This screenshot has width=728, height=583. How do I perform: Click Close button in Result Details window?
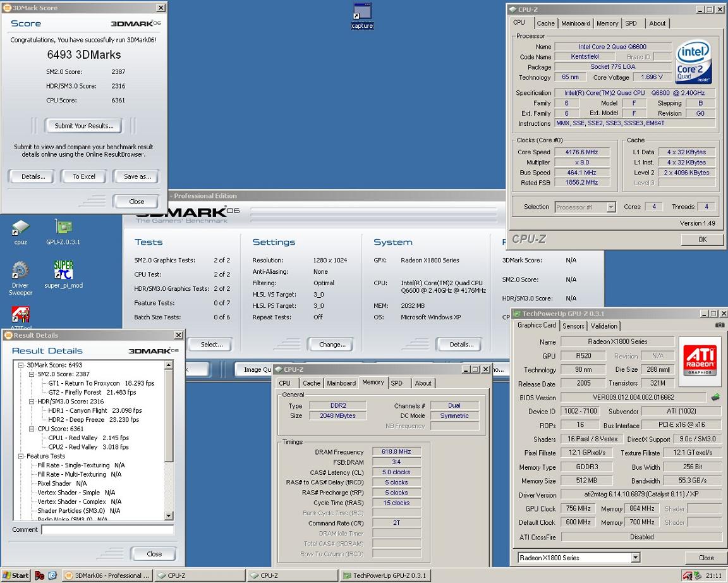pos(154,554)
